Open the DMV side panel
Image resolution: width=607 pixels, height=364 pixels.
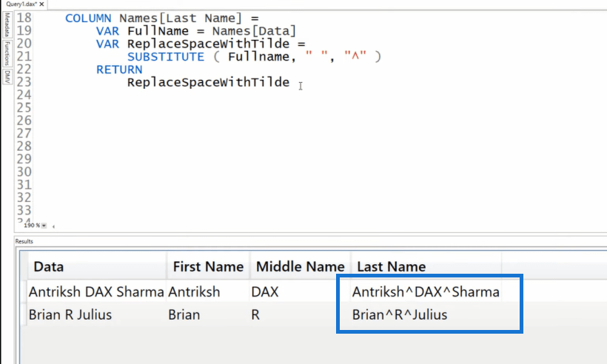coord(7,77)
